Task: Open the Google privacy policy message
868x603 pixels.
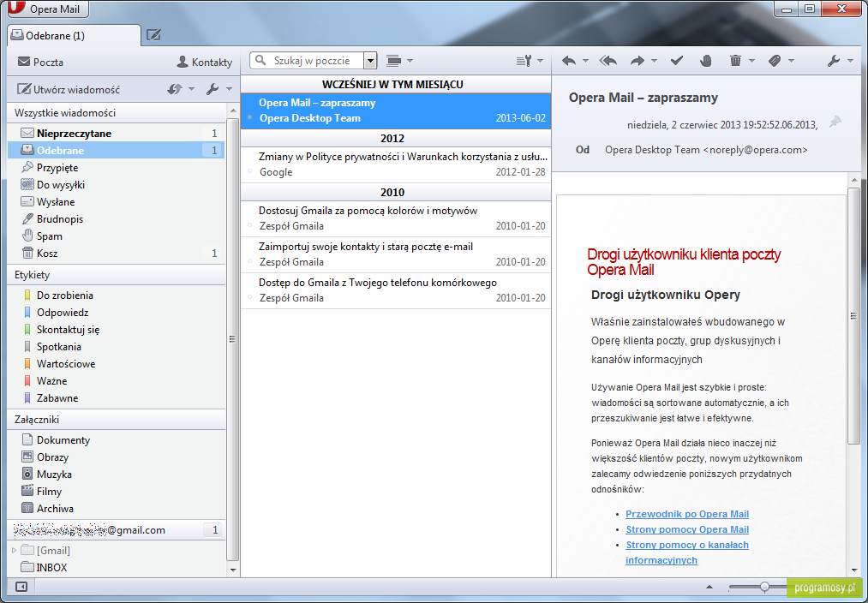Action: click(396, 164)
